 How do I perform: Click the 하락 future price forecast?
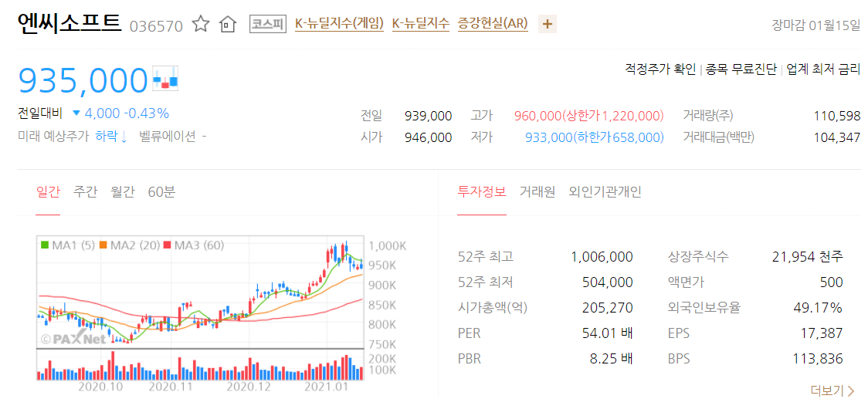click(111, 137)
